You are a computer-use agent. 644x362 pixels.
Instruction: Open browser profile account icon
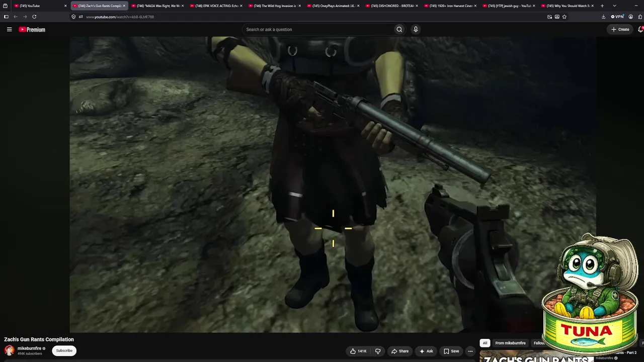point(630,17)
